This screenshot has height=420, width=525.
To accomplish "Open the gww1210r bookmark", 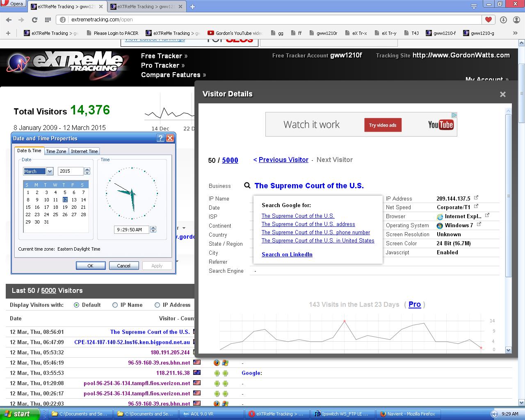I will 322,33.
